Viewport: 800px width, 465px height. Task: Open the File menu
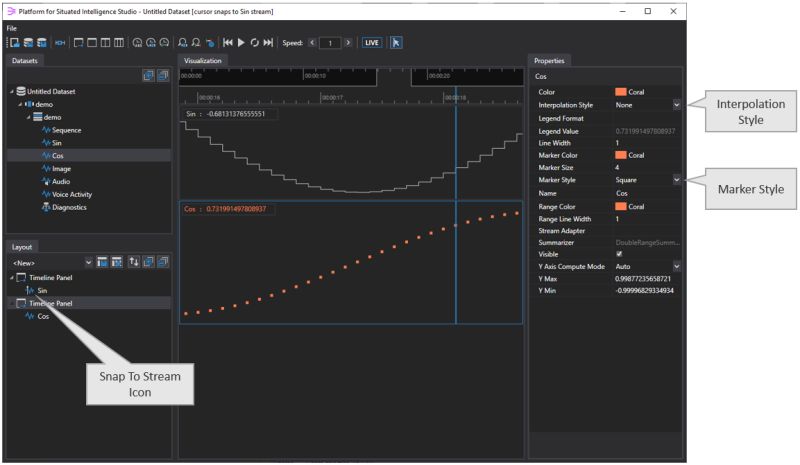pyautogui.click(x=12, y=29)
